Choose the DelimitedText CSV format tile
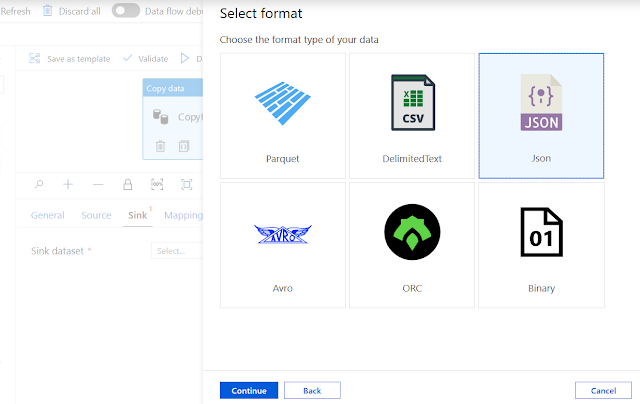This screenshot has width=640, height=404. tap(412, 116)
